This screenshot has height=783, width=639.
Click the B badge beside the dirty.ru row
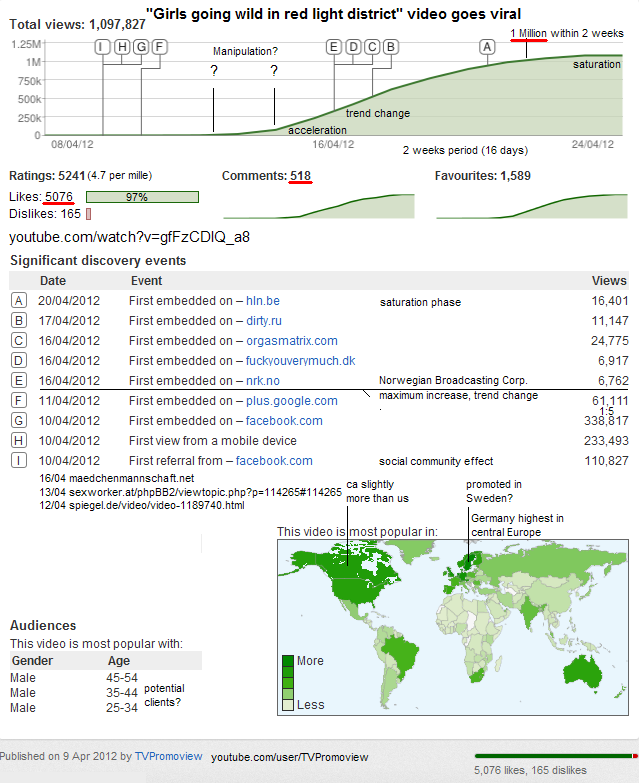point(18,321)
